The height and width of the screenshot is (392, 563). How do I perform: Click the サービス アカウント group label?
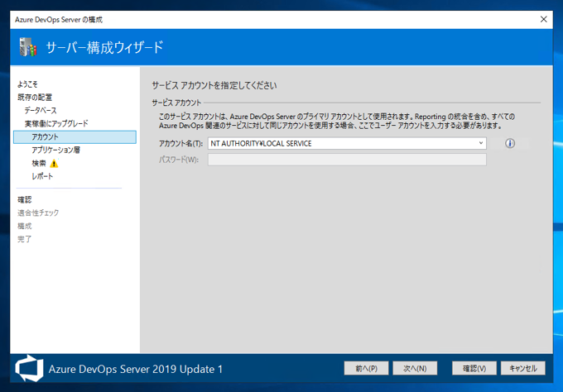pos(176,103)
